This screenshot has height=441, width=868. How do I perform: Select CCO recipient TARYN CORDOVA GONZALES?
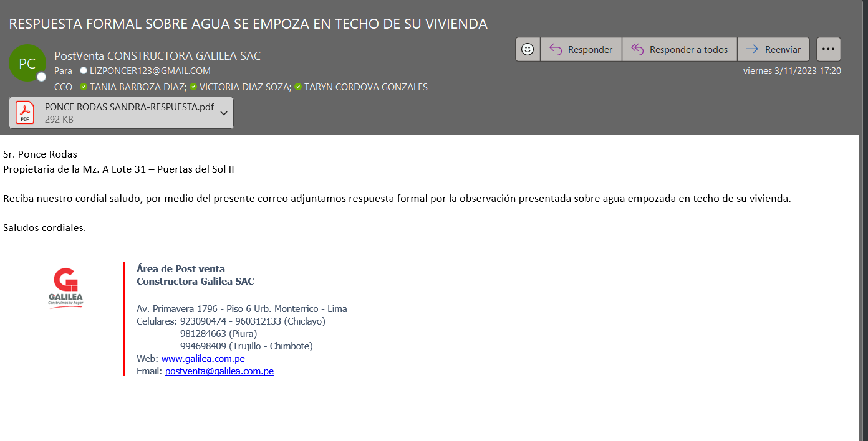click(x=366, y=87)
